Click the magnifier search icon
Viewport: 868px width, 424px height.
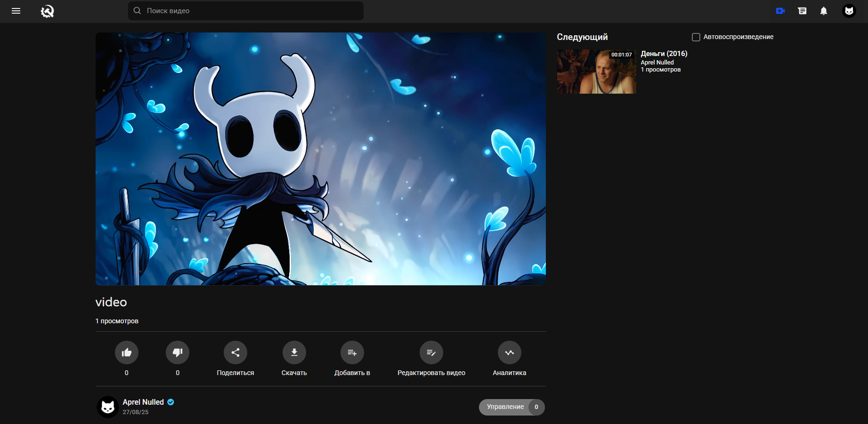tap(137, 11)
